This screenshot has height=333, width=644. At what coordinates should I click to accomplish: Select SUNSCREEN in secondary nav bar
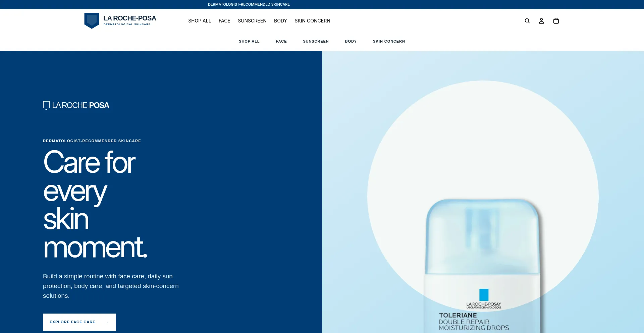click(x=316, y=41)
